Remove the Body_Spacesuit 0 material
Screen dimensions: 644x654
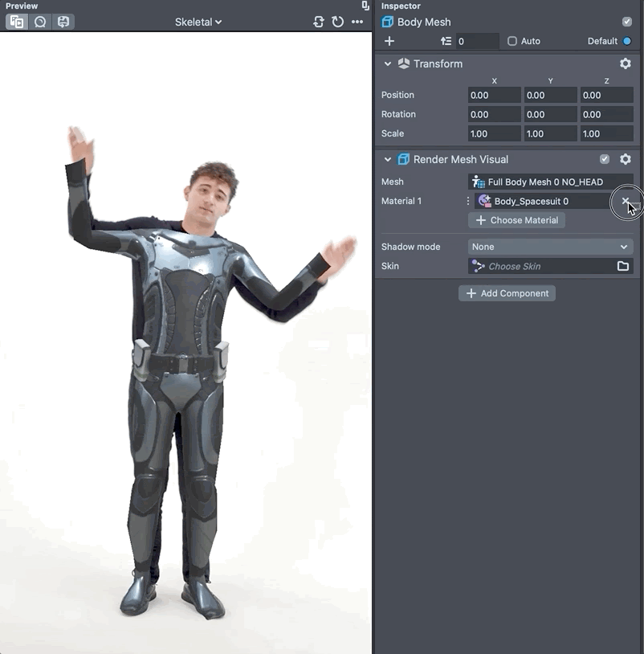(x=626, y=201)
